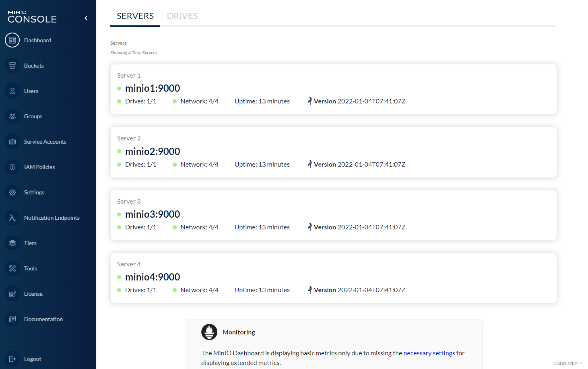Go to Users menu entry

[x=31, y=91]
